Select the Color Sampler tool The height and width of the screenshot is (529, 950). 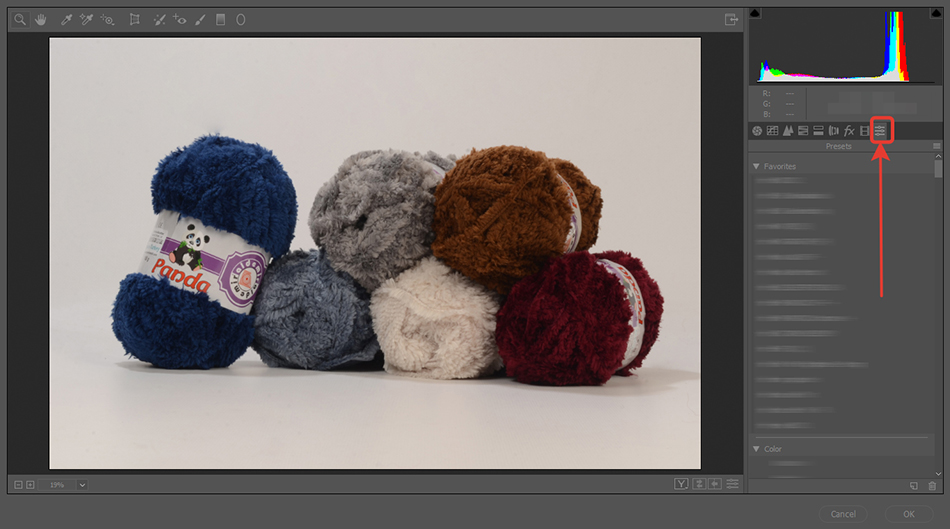86,19
